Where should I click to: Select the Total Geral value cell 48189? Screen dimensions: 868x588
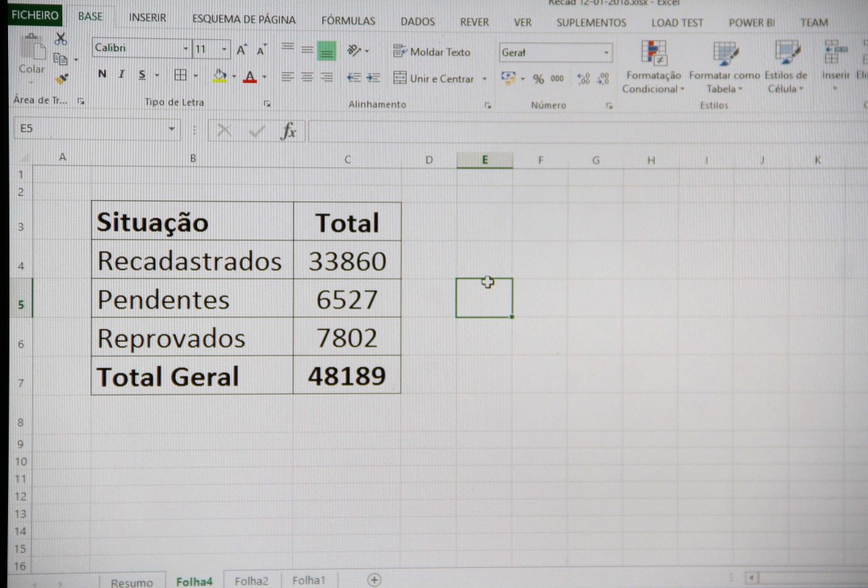(347, 376)
